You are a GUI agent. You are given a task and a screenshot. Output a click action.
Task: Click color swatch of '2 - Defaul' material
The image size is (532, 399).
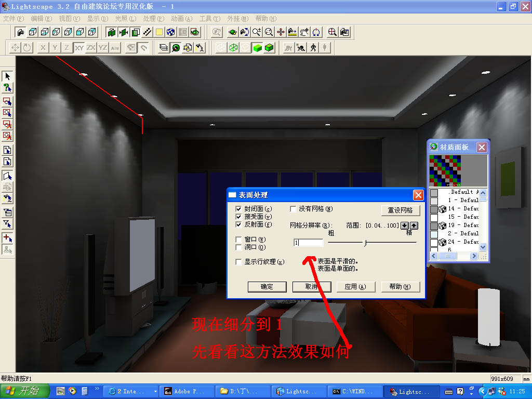(x=434, y=234)
